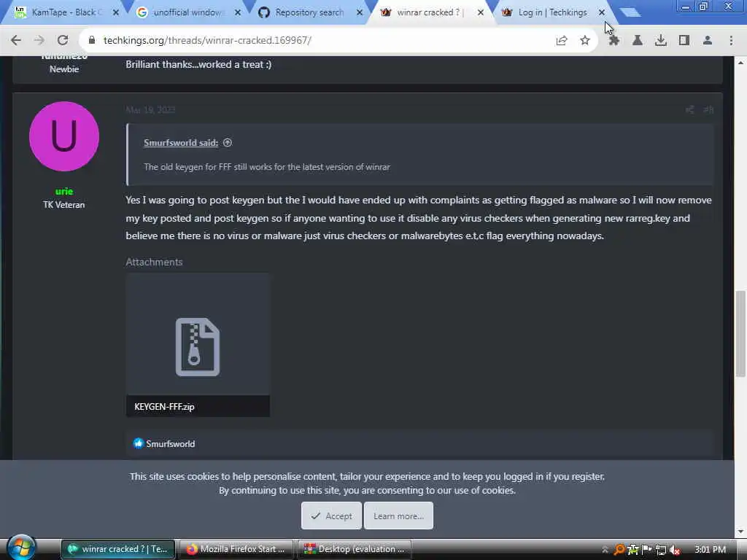Screen dimensions: 747x560
Task: Show hidden tray icons chevron
Action: point(605,550)
